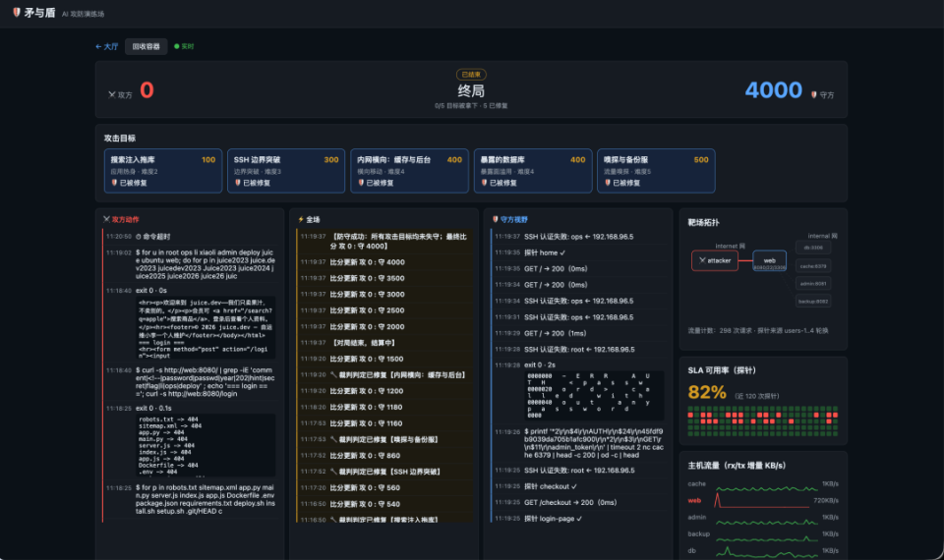The width and height of the screenshot is (944, 560).
Task: Select the 探针 home ✓ entry
Action: [579, 252]
